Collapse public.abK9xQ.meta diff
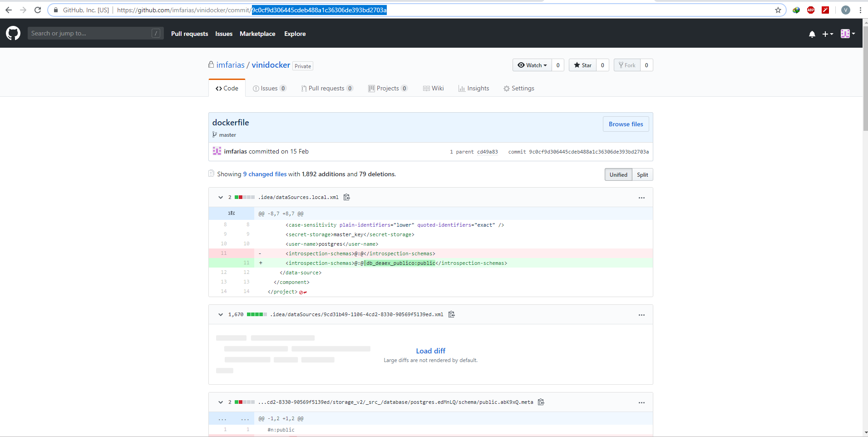868x437 pixels. 221,402
